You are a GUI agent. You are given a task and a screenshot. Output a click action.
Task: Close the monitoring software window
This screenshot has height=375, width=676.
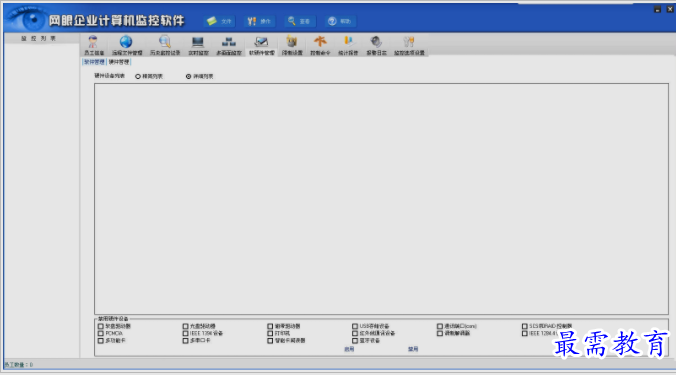pyautogui.click(x=670, y=9)
